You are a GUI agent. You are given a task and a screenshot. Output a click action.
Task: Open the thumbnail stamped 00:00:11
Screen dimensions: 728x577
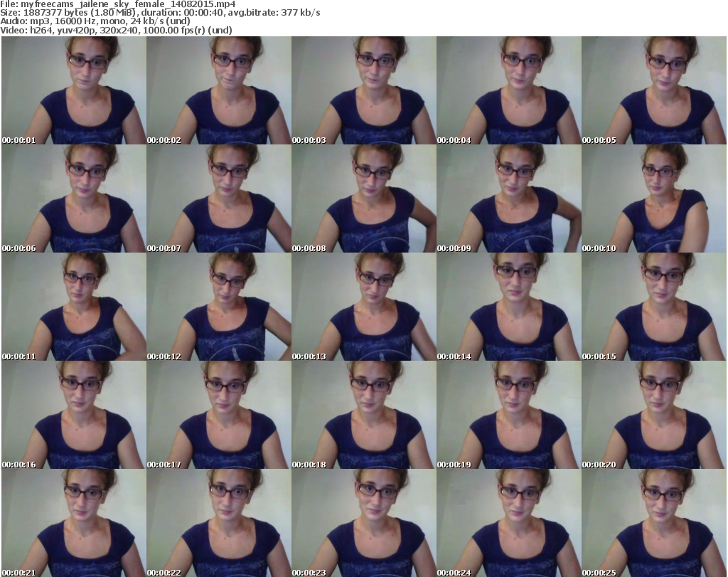(74, 307)
